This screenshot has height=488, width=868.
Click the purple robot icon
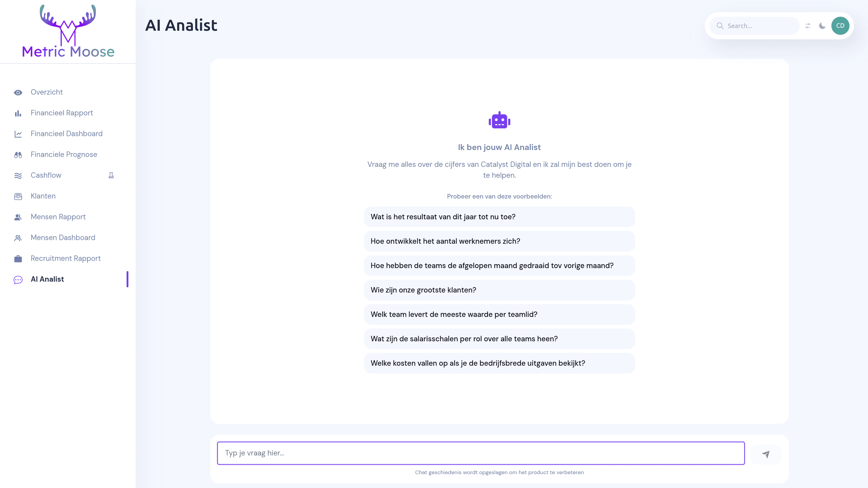[x=499, y=120]
